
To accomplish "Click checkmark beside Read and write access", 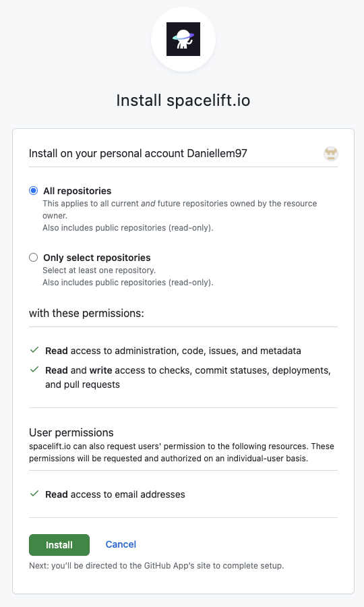I will (x=34, y=370).
